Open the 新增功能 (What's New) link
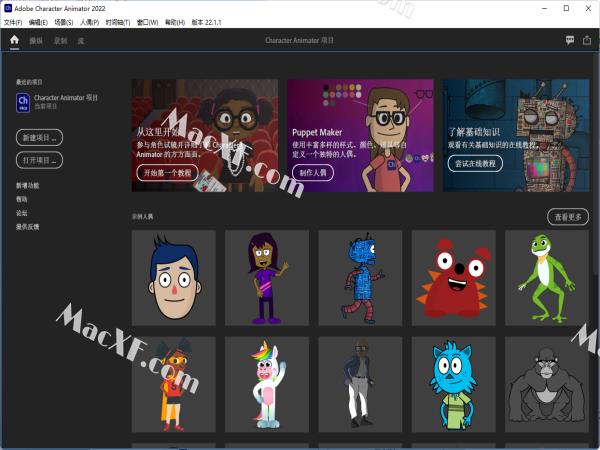The width and height of the screenshot is (600, 450). tap(27, 186)
